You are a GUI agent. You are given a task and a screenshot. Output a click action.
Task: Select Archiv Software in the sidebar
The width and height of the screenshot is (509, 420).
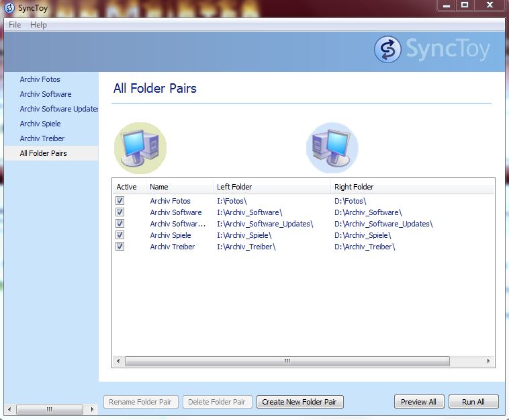pos(46,94)
